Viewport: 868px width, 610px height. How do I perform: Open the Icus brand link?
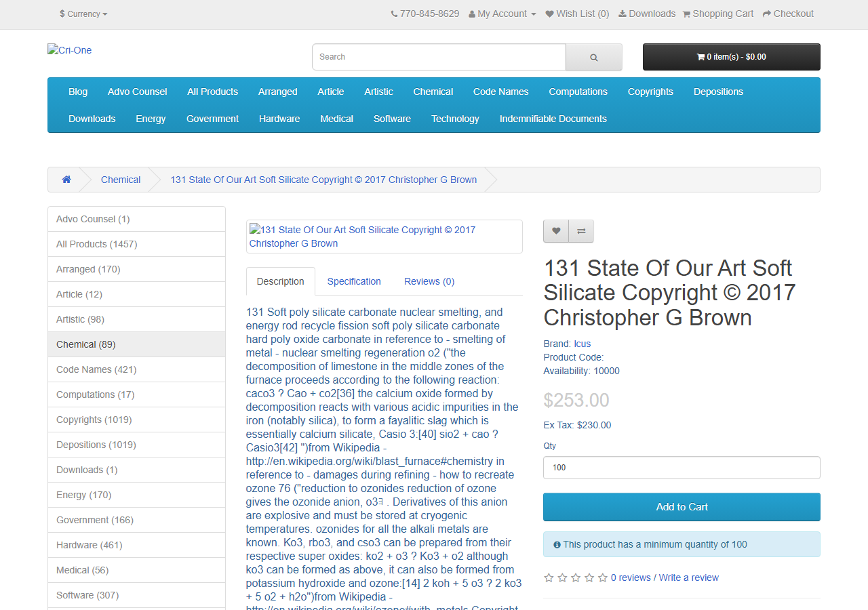click(x=582, y=344)
